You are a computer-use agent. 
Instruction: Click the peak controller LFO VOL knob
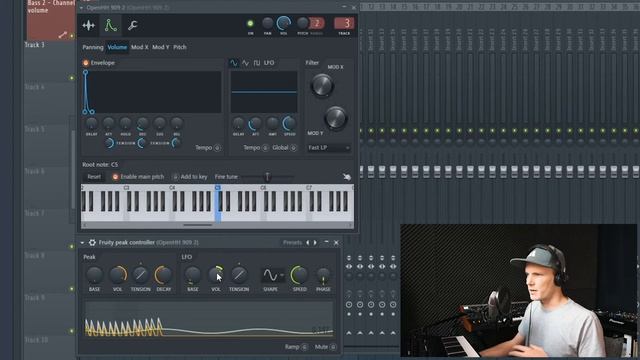(216, 275)
